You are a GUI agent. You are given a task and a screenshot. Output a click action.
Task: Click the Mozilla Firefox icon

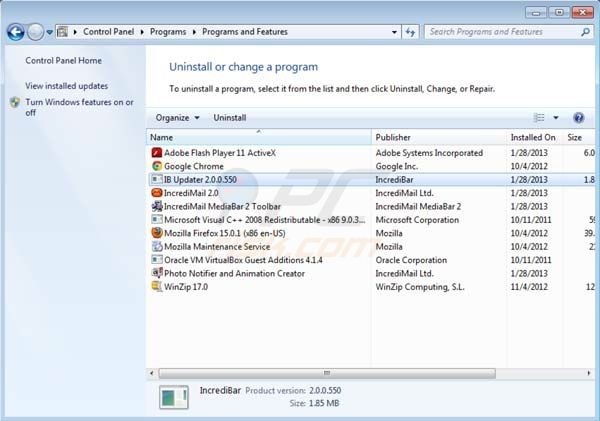(157, 233)
